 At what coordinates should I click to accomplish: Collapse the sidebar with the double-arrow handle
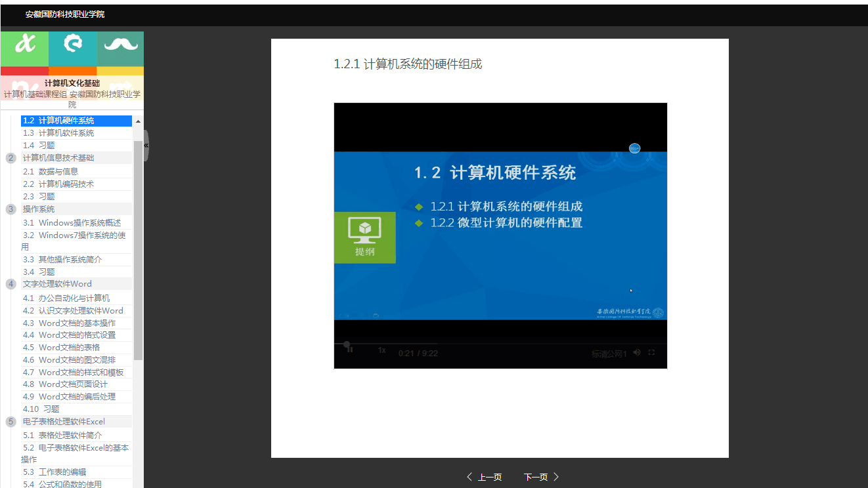(146, 145)
